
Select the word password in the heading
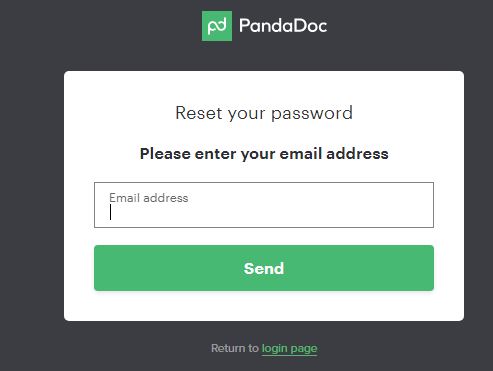(x=312, y=114)
